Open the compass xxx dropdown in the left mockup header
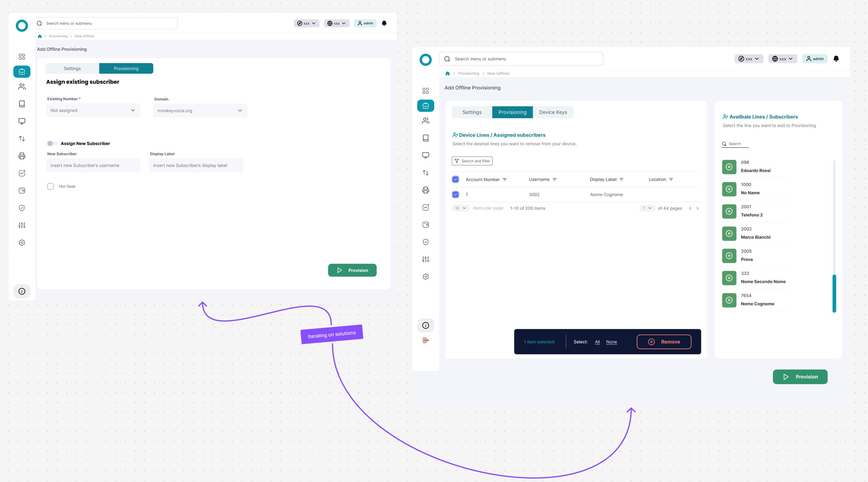Screen dimensions: 868x482 [307, 23]
